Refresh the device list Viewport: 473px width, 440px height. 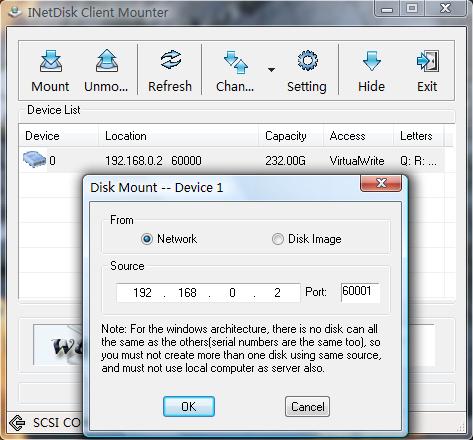click(170, 71)
